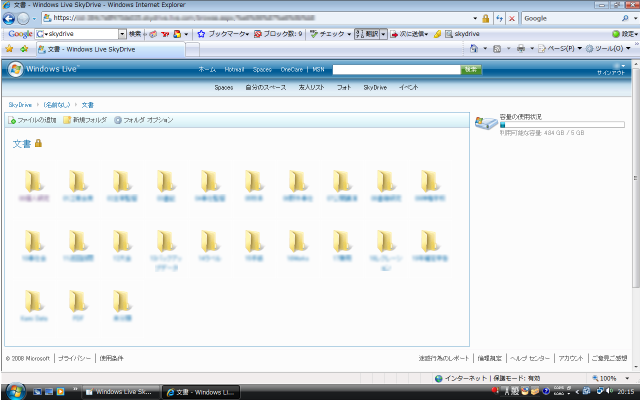Click OneCare in the header
This screenshot has width=640, height=400.
coord(291,69)
